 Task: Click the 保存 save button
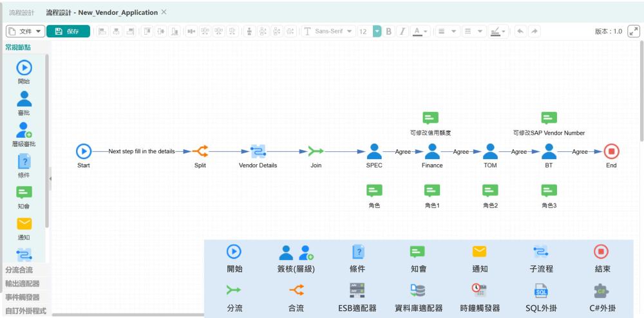coord(68,32)
